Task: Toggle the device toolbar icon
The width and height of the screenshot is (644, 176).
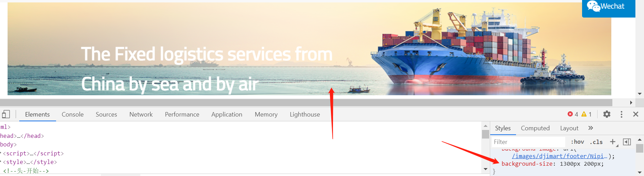Action: 6,114
